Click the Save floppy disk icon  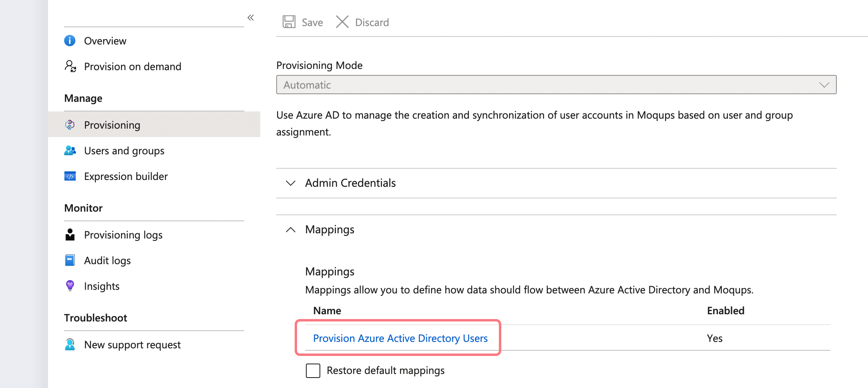point(289,22)
